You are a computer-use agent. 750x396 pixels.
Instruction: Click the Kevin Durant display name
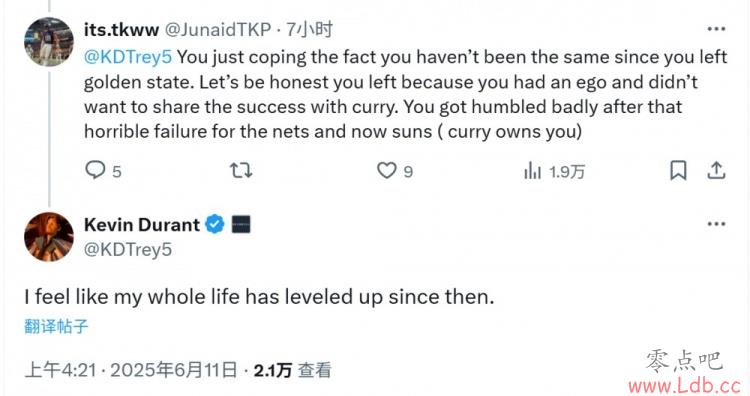tap(142, 224)
